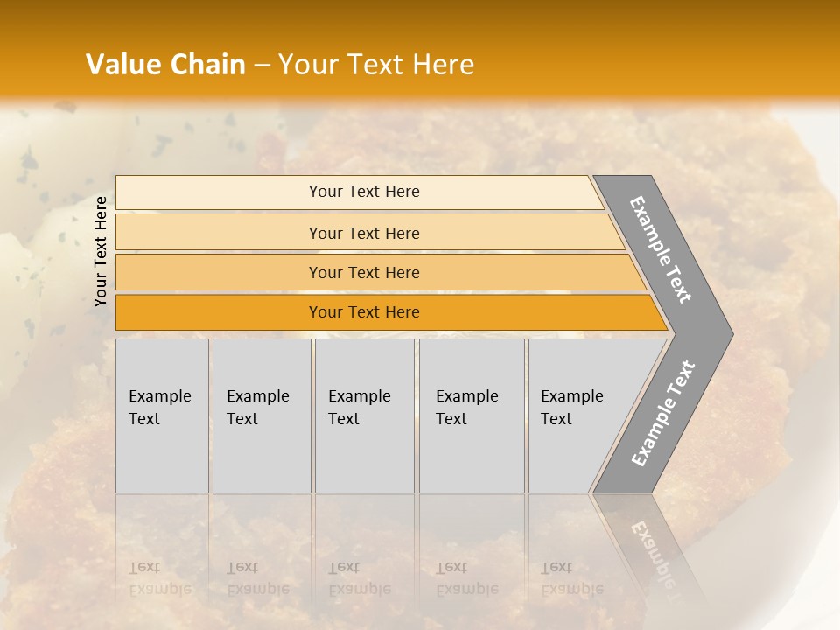Select the top cream-colored text bar
The height and width of the screenshot is (630, 840).
pos(363,192)
